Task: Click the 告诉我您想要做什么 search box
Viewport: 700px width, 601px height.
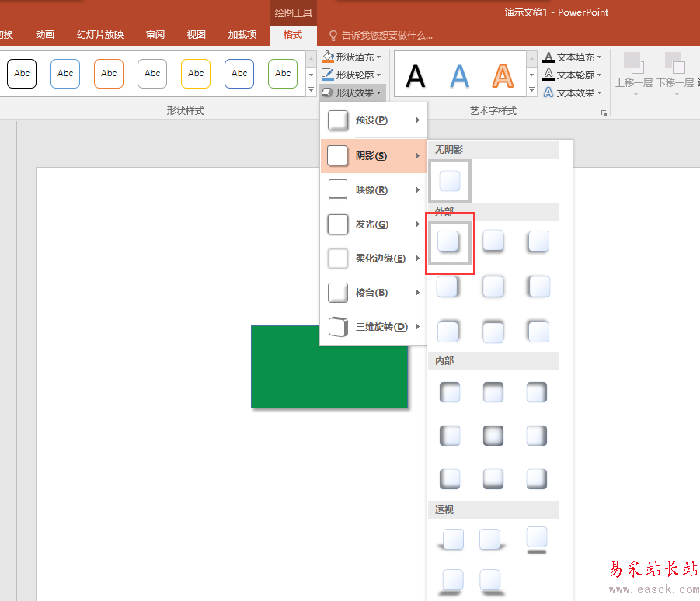Action: pyautogui.click(x=381, y=35)
